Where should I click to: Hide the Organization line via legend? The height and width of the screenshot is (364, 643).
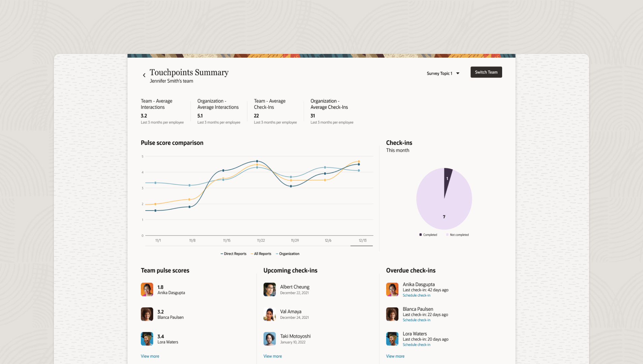(x=288, y=254)
